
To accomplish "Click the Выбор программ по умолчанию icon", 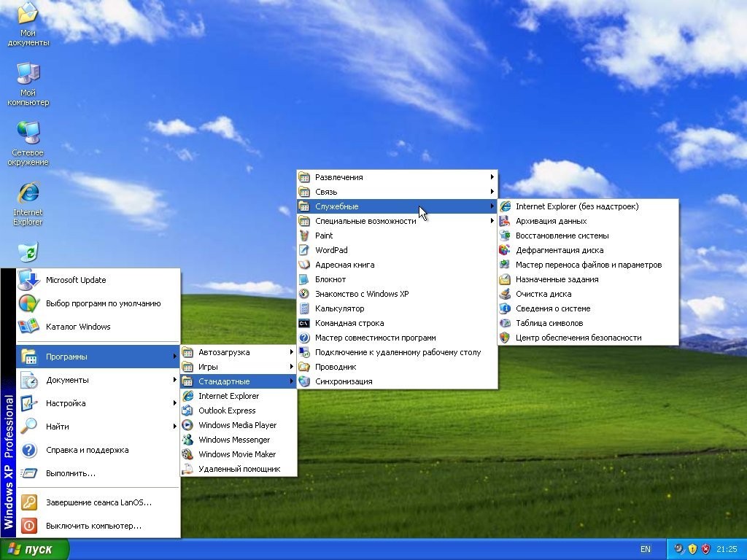I will click(x=28, y=303).
